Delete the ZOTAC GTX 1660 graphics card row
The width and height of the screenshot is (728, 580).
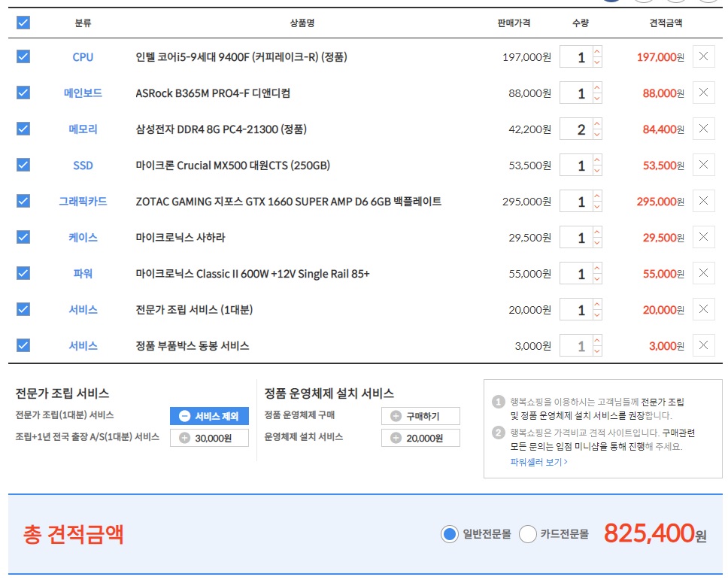tap(703, 202)
